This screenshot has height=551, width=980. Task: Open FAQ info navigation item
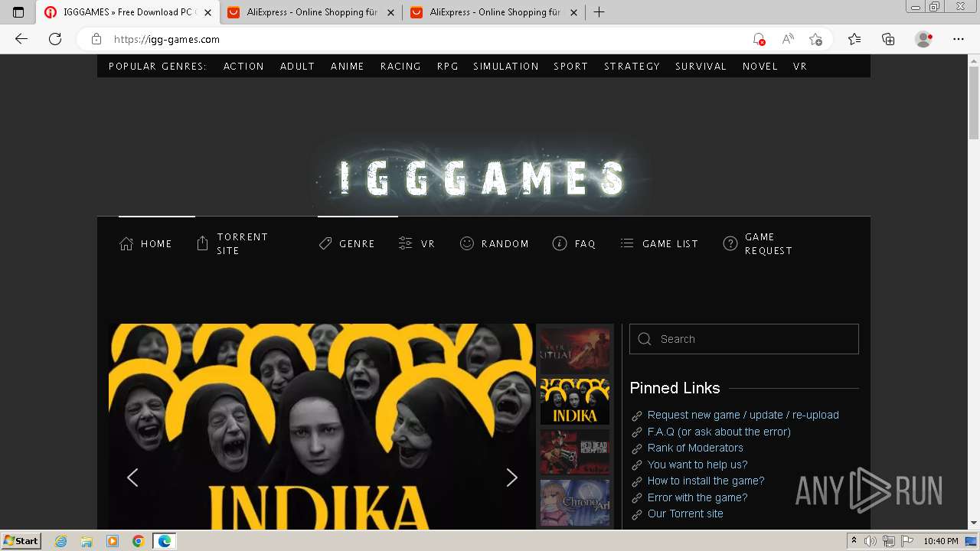pos(574,244)
